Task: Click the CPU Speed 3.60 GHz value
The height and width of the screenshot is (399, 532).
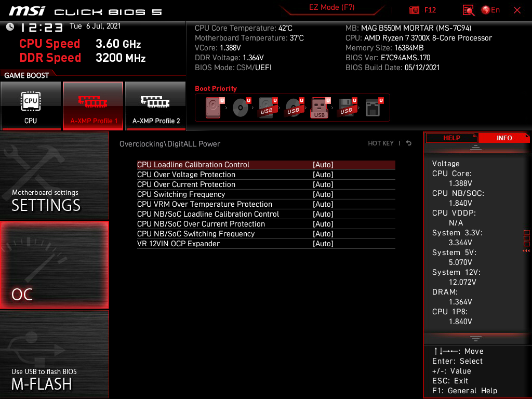Action: click(118, 44)
